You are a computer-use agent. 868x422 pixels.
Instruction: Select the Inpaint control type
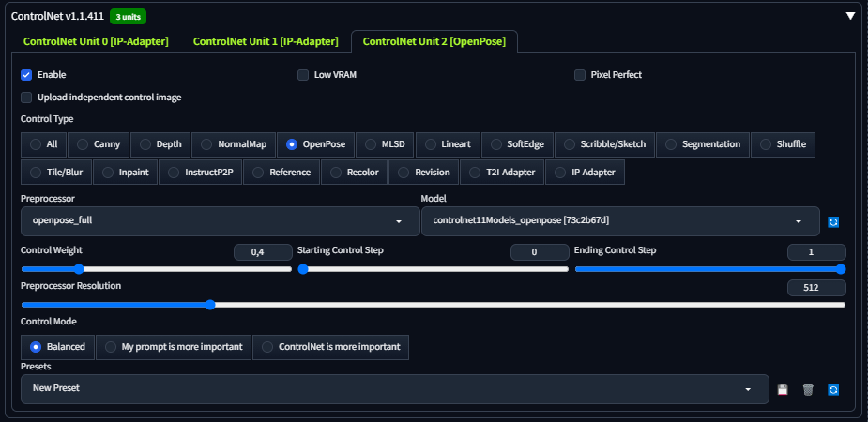pos(125,172)
